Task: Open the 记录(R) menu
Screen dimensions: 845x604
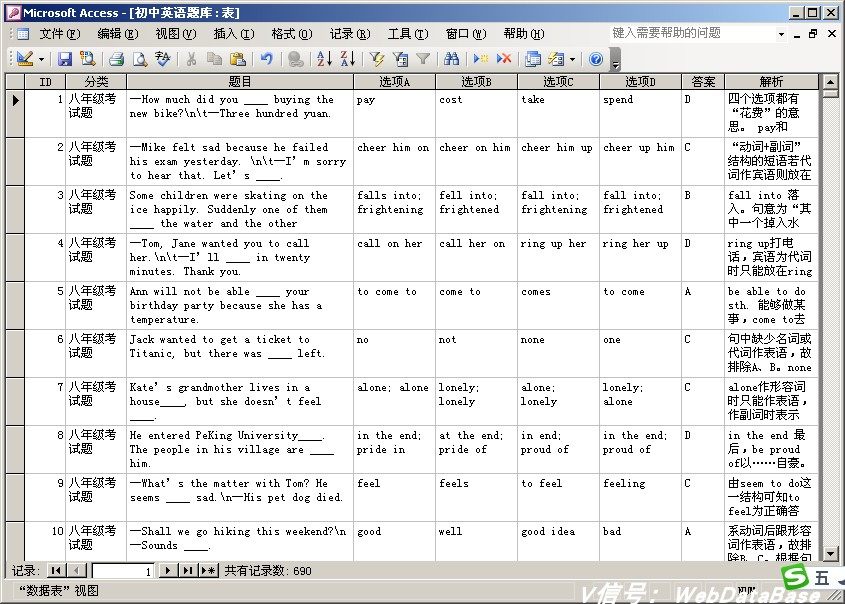Action: (x=350, y=34)
